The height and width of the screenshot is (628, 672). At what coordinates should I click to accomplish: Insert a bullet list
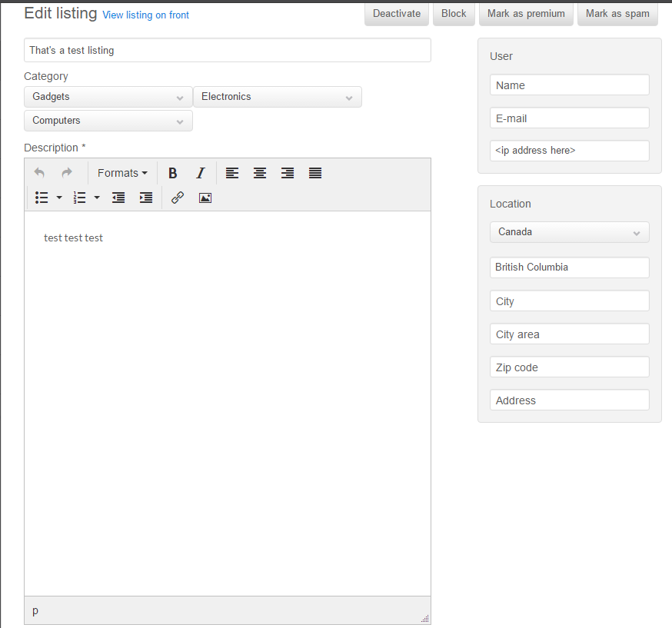42,198
